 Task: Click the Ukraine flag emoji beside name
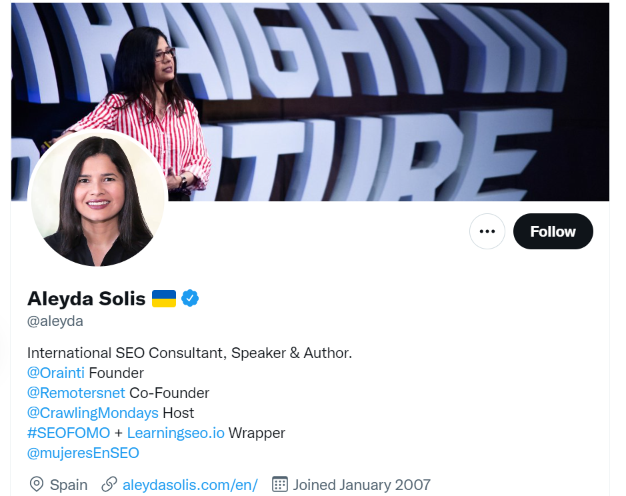(164, 298)
